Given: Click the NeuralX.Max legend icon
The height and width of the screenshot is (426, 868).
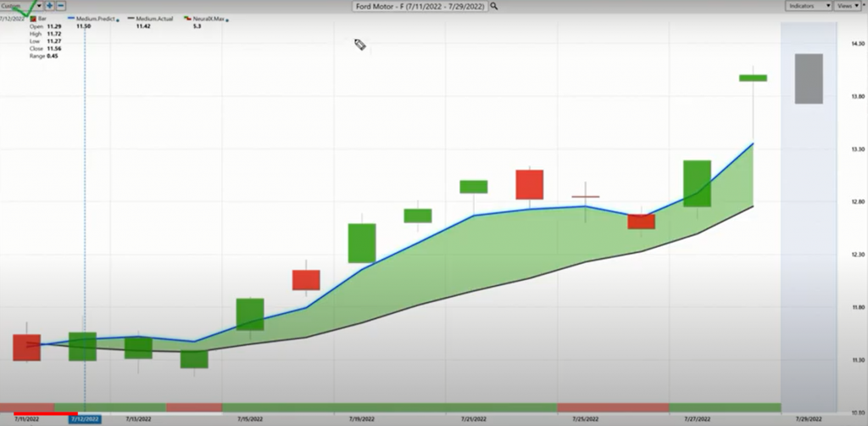Looking at the screenshot, I should point(186,18).
